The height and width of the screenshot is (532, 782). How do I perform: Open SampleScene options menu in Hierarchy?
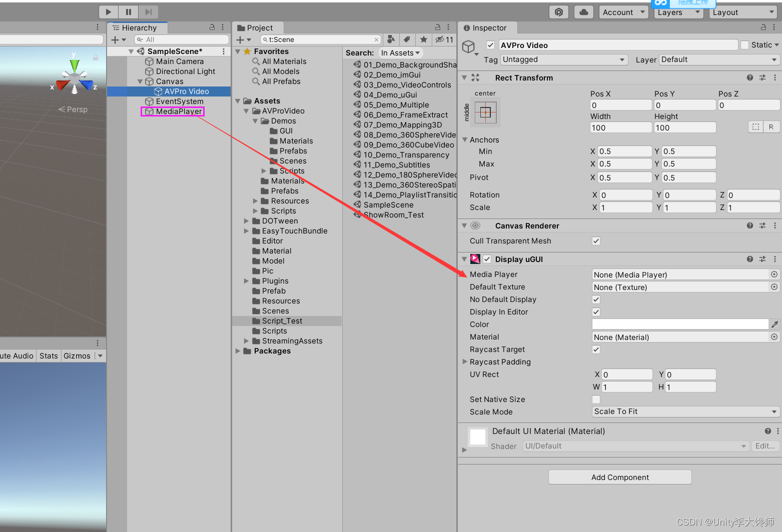pos(223,51)
